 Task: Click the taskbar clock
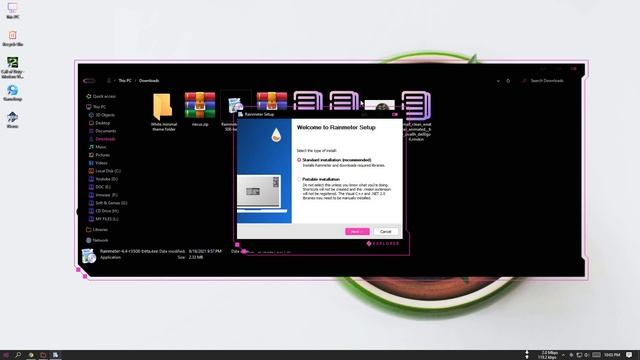612,355
